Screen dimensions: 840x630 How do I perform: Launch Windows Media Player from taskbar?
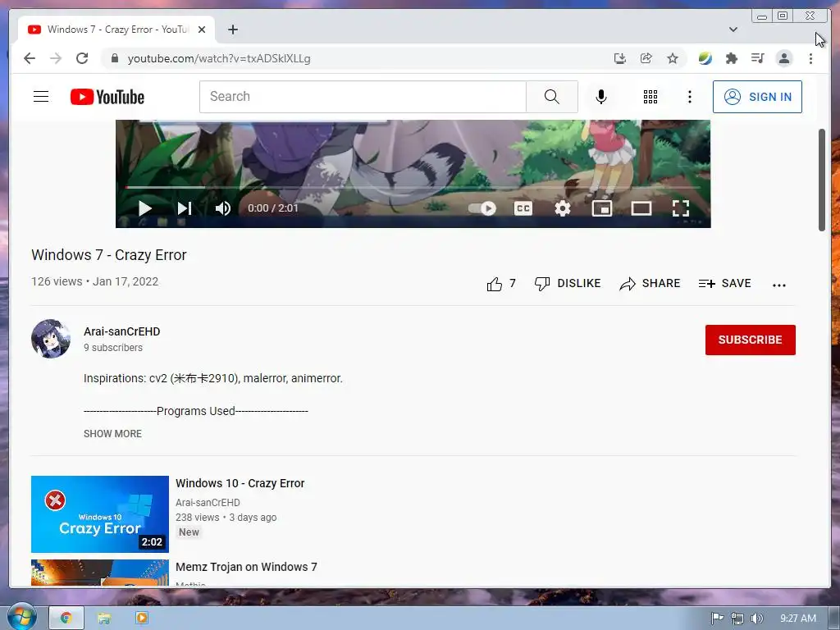tap(142, 619)
